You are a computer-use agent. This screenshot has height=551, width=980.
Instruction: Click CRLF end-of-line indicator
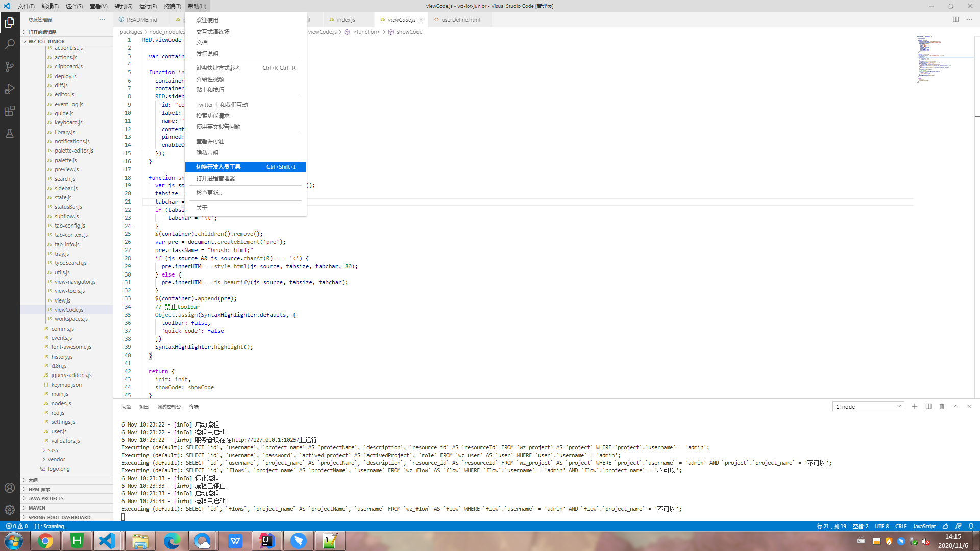pyautogui.click(x=901, y=526)
